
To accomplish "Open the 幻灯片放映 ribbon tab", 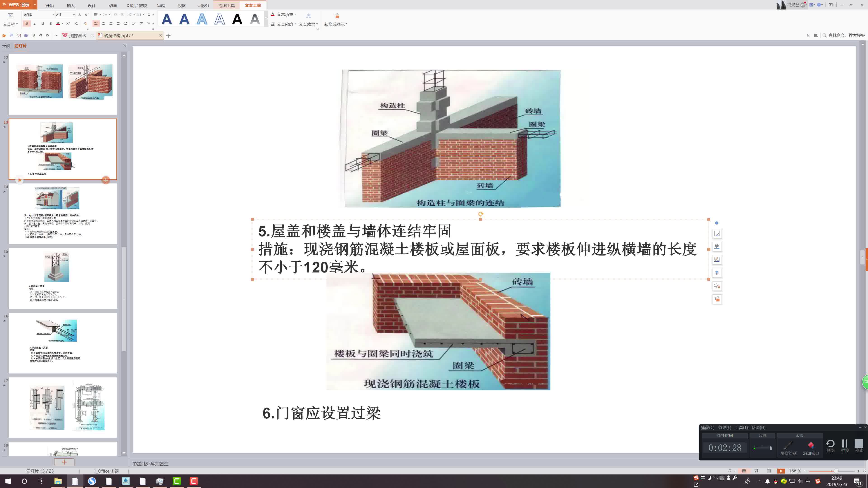I will (x=137, y=5).
